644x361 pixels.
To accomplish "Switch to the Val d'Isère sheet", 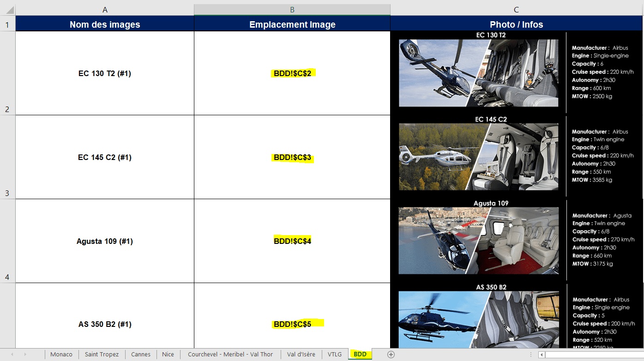I will [x=301, y=354].
